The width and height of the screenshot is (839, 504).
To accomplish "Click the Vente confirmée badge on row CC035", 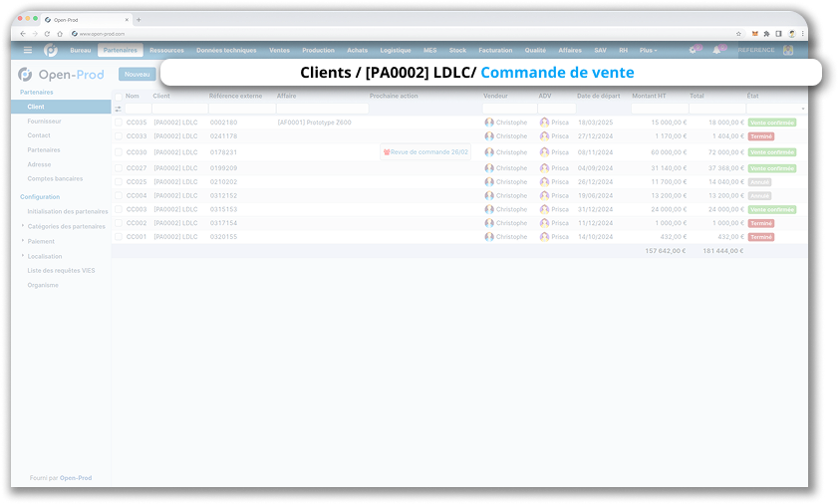I will (772, 123).
